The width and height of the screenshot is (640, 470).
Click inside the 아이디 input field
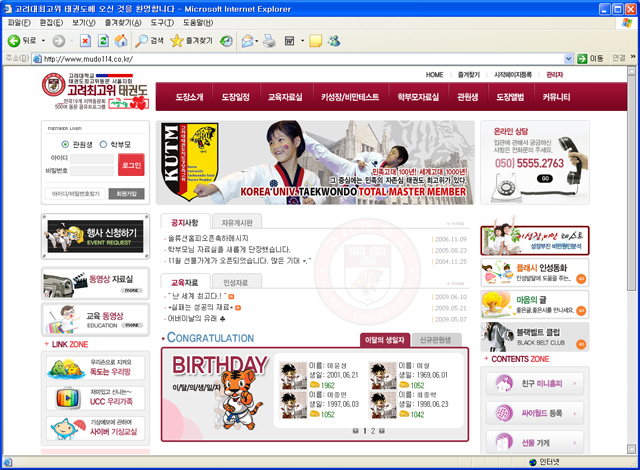pyautogui.click(x=92, y=158)
